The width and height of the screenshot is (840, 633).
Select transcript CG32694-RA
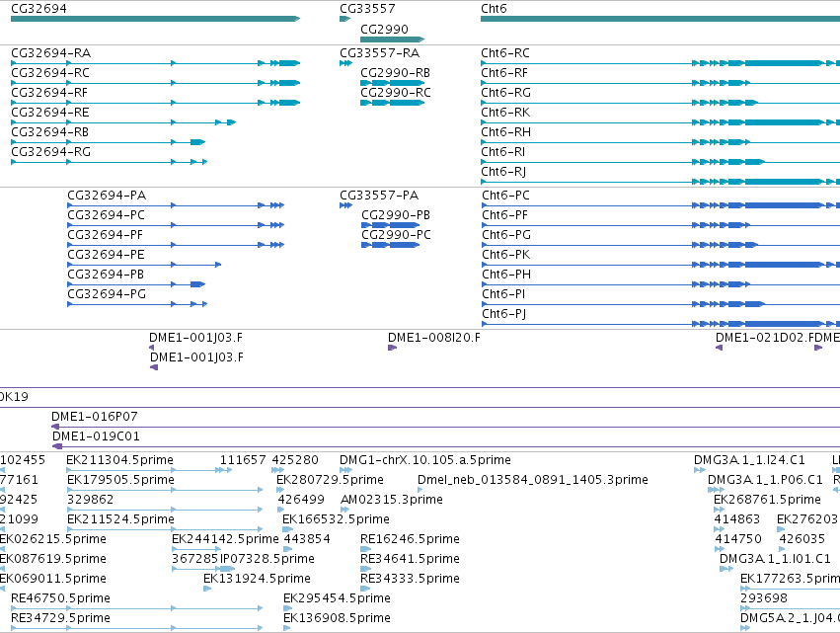[x=155, y=63]
